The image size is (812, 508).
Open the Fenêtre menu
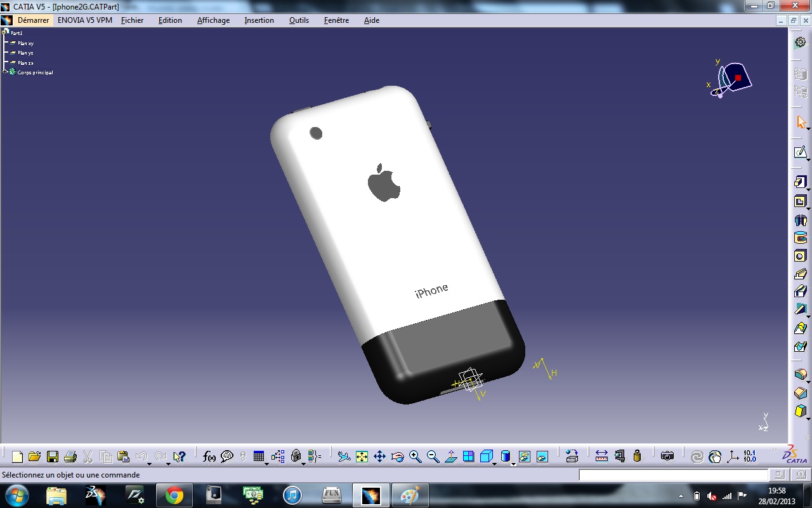(x=336, y=20)
